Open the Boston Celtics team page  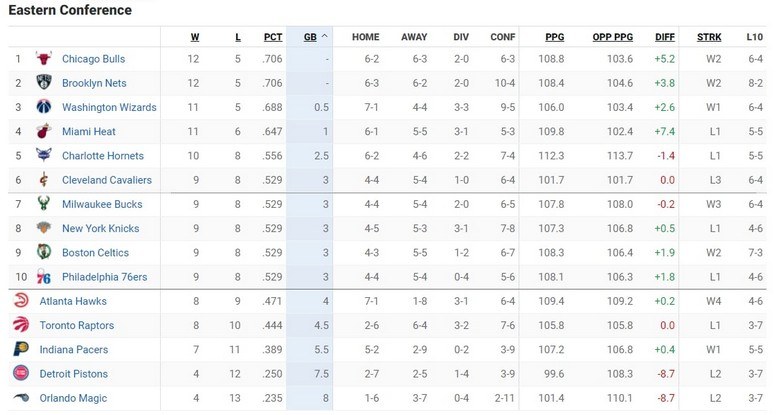pos(96,253)
